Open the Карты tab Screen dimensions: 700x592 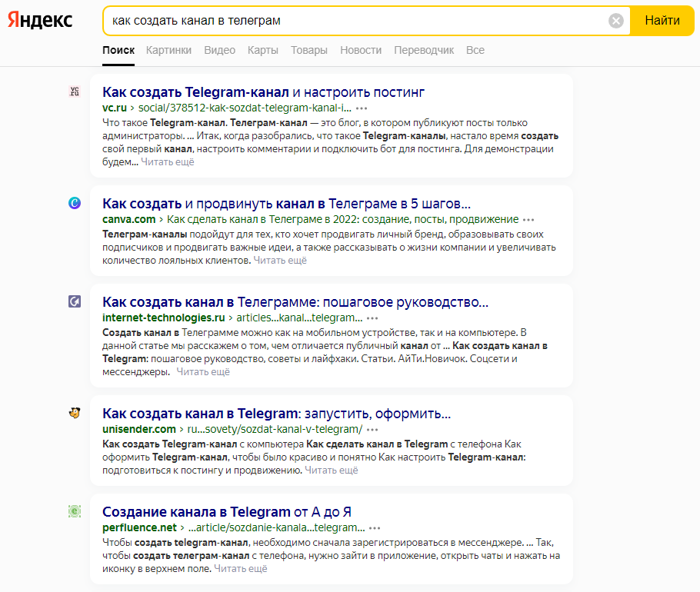coord(263,50)
